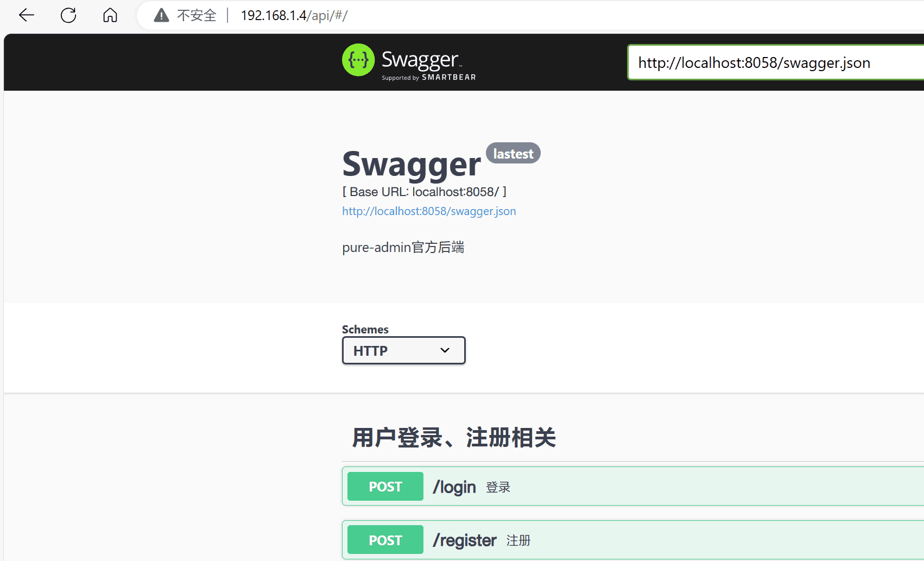The width and height of the screenshot is (924, 561).
Task: Click the 不安全 security label
Action: tap(197, 15)
